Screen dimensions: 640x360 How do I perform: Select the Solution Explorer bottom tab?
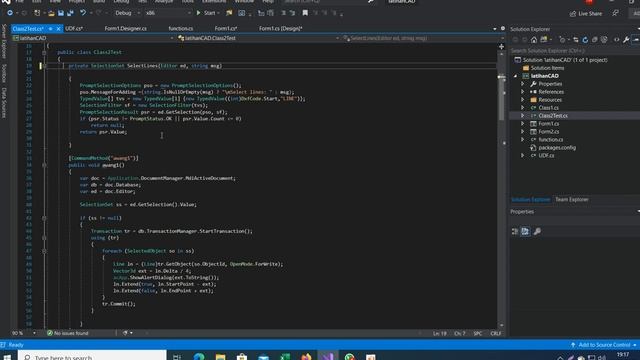530,200
